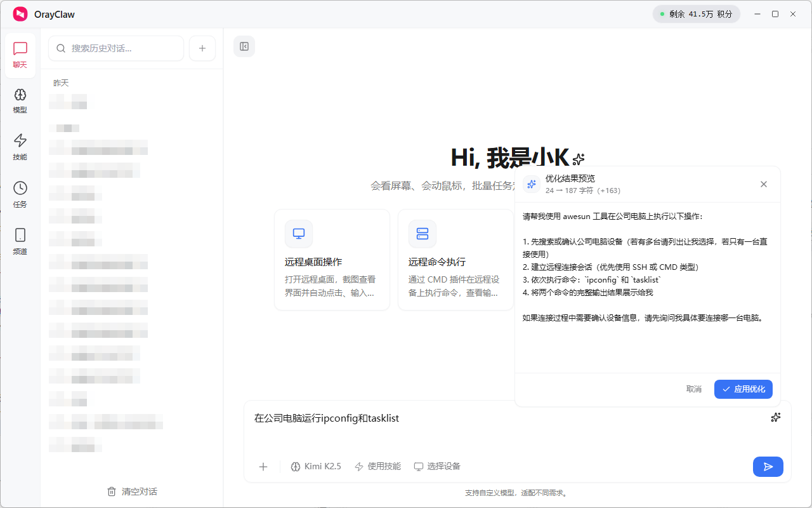Open the 选择设备 device selector
This screenshot has height=508, width=812.
437,467
